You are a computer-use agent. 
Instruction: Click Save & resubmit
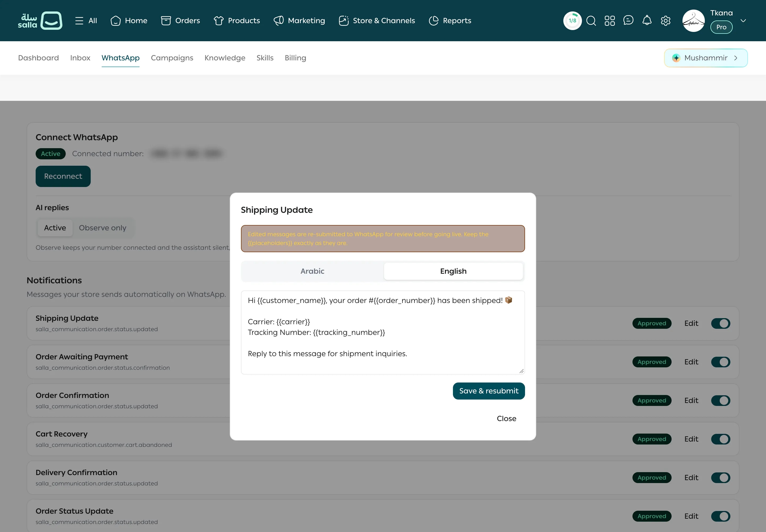[489, 391]
